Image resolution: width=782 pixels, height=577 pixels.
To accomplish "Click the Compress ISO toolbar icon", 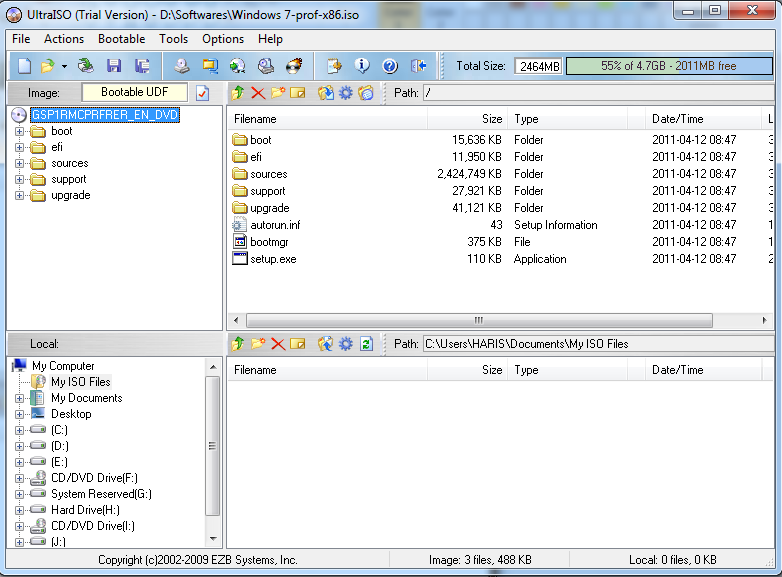I will 210,65.
